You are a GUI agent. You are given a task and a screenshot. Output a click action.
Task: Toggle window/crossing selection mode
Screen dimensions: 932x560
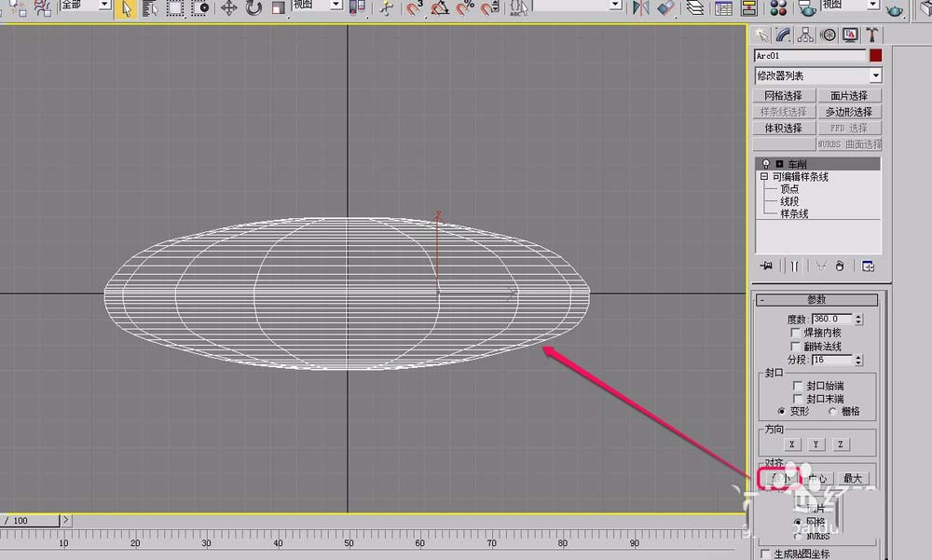[x=200, y=8]
